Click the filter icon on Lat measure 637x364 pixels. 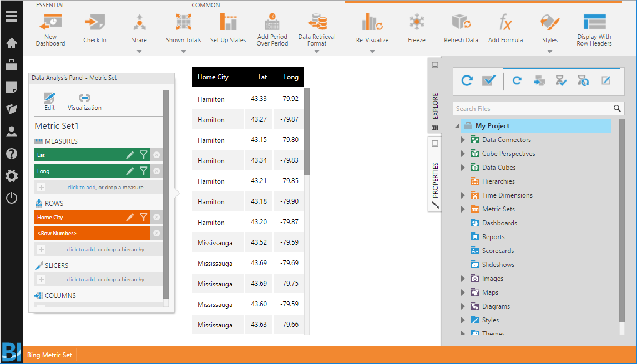[143, 155]
